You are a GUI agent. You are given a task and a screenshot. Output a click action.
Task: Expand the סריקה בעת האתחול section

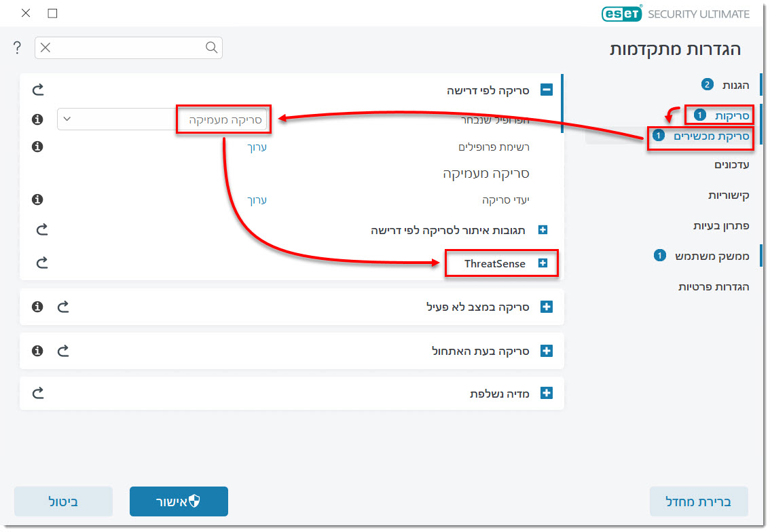(x=547, y=351)
